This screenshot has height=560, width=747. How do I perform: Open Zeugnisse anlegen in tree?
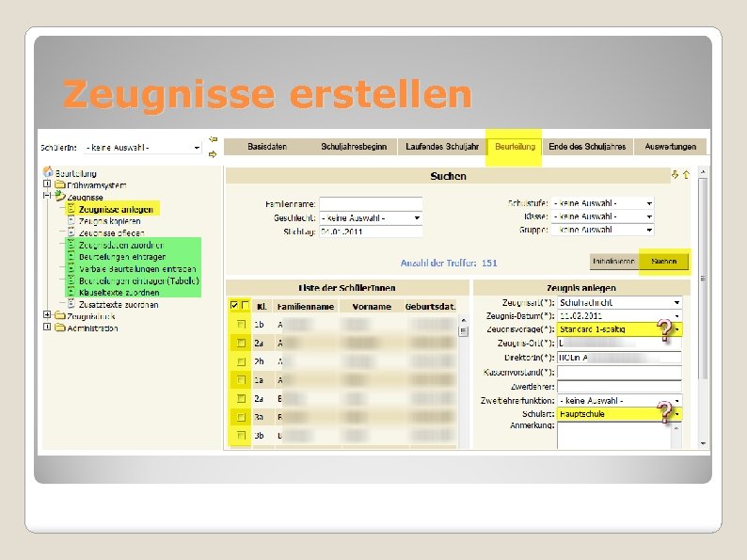116,209
